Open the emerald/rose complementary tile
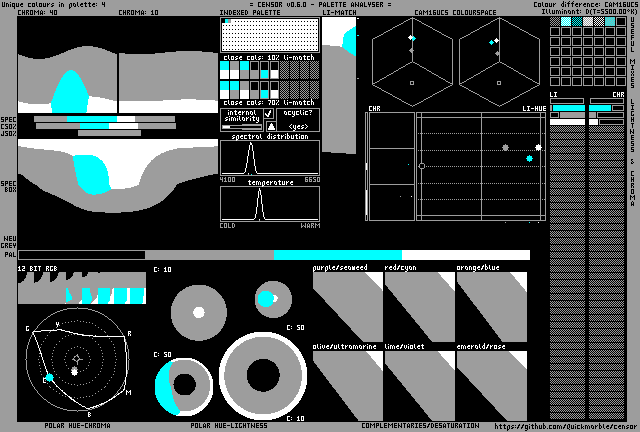The height and width of the screenshot is (432, 640). point(492,384)
